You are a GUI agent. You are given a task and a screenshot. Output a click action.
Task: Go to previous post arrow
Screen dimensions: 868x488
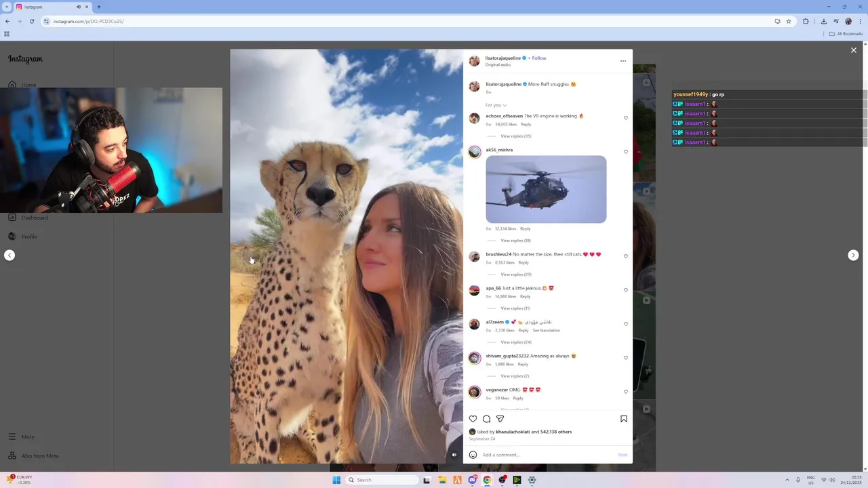(x=9, y=255)
